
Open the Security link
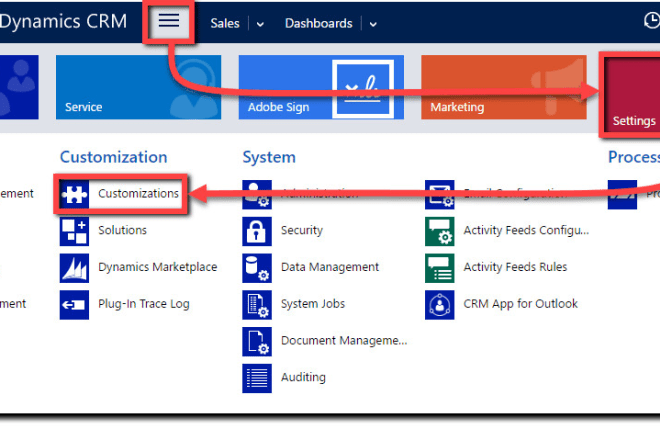click(302, 230)
